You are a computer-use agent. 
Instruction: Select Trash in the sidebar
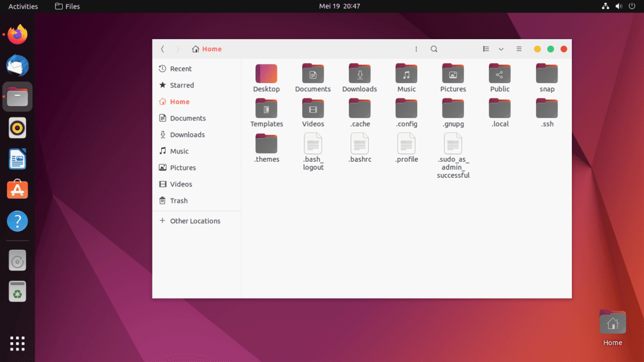click(x=179, y=200)
